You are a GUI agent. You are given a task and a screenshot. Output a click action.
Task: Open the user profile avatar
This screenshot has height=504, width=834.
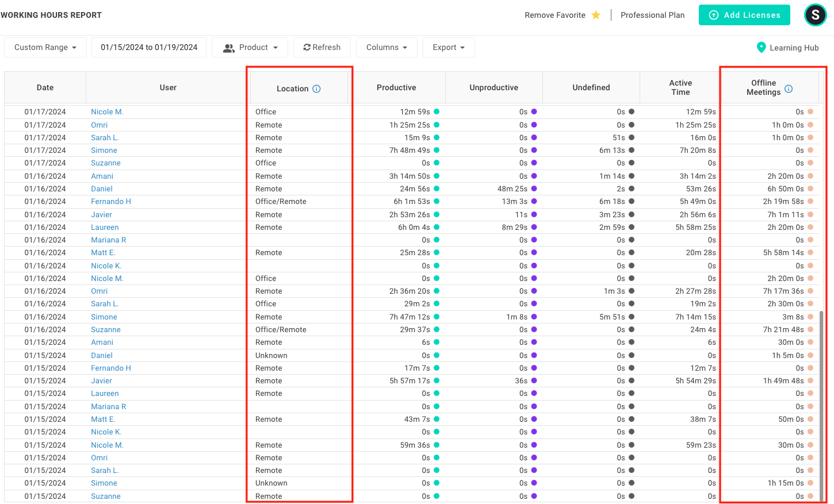(x=815, y=15)
